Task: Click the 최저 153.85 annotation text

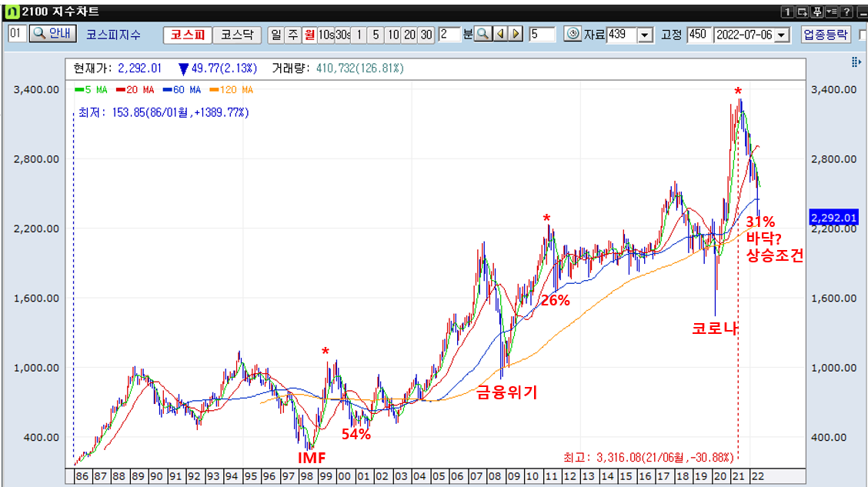Action: point(164,113)
